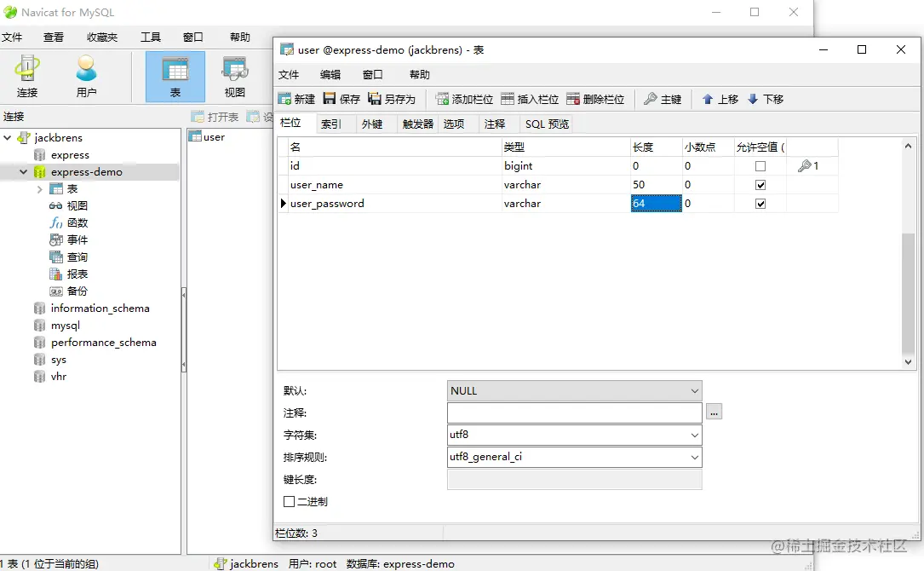Expand the 表 (tables) node
Image resolution: width=924 pixels, height=571 pixels.
tap(39, 188)
